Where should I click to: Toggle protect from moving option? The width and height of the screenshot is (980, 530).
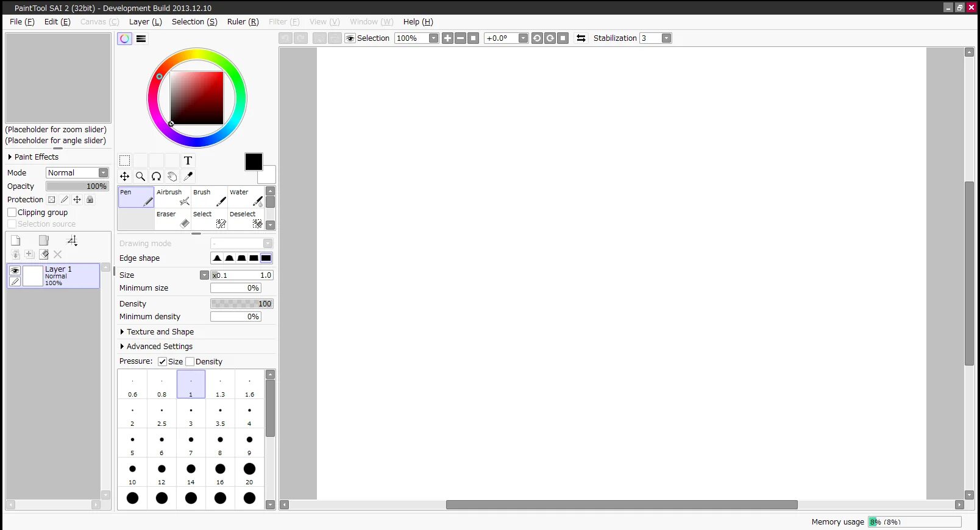tap(77, 199)
